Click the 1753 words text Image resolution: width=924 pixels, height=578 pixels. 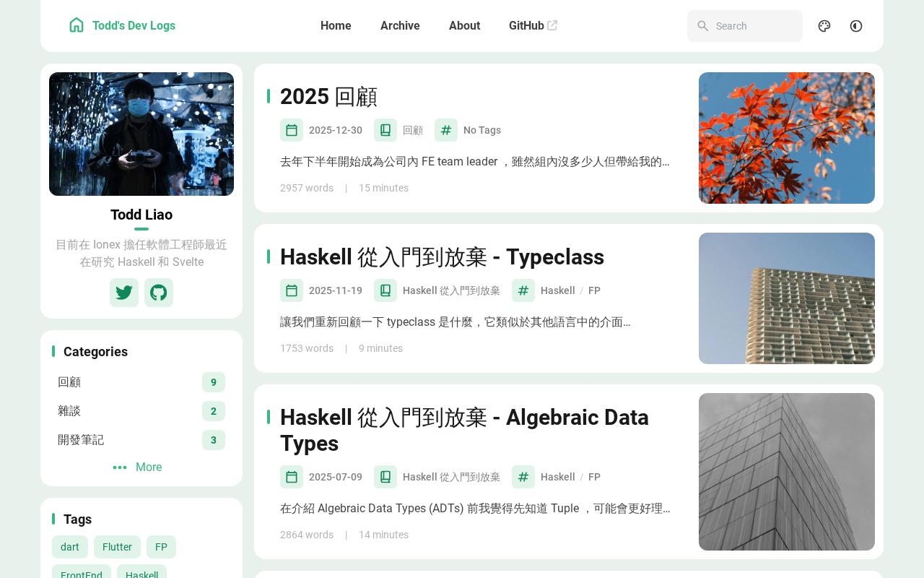pos(307,348)
